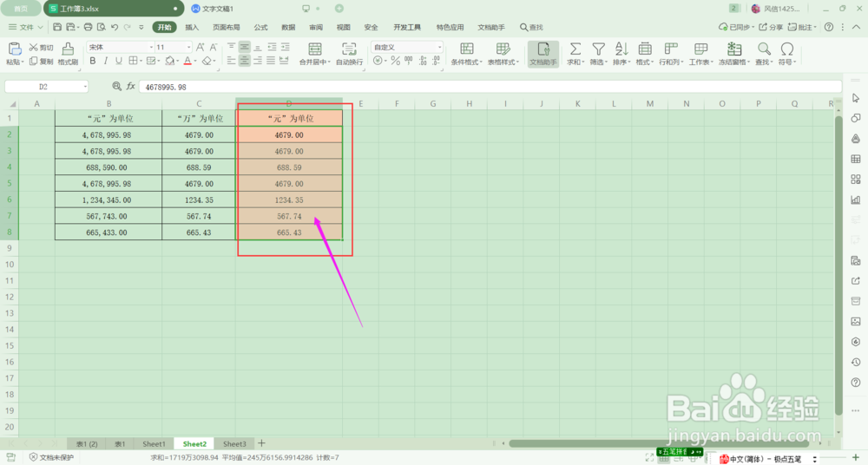Toggle Underline formatting

coord(118,61)
